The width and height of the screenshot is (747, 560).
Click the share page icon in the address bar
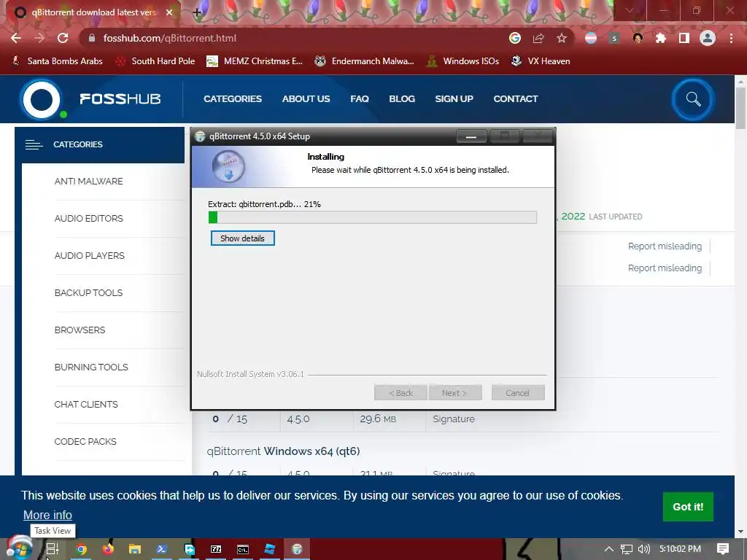click(x=538, y=38)
